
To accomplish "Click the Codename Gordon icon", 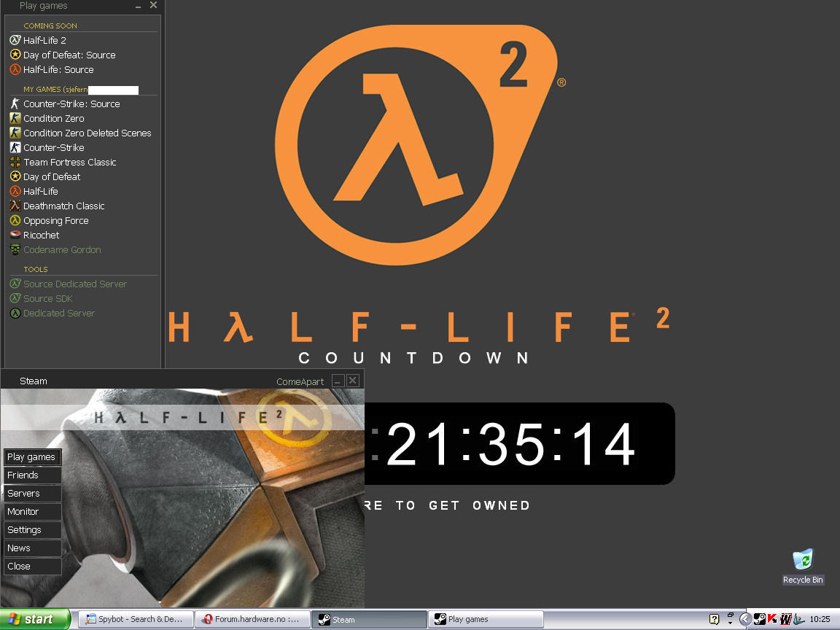I will click(x=15, y=249).
